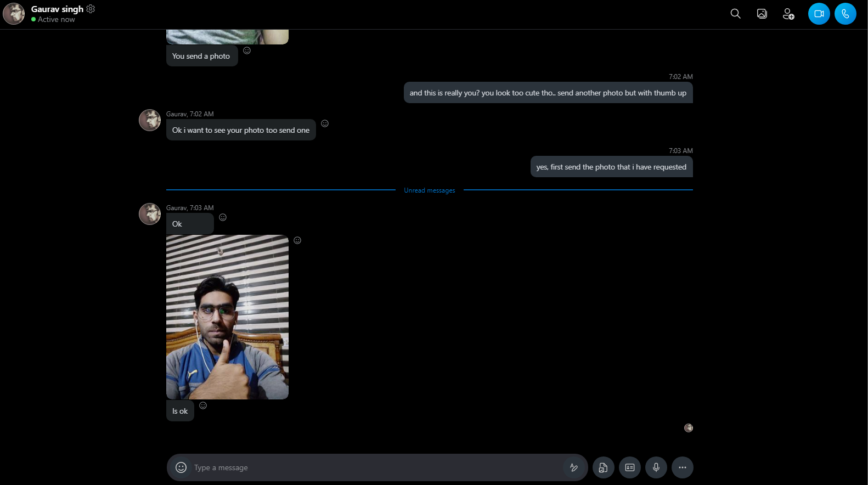
Task: Add people to this conversation
Action: (788, 14)
